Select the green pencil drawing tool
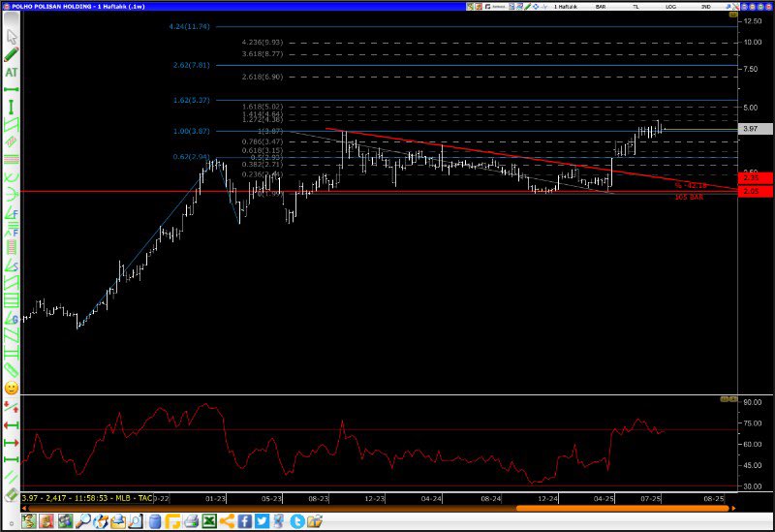Screen dimensions: 775x532 tap(12, 54)
